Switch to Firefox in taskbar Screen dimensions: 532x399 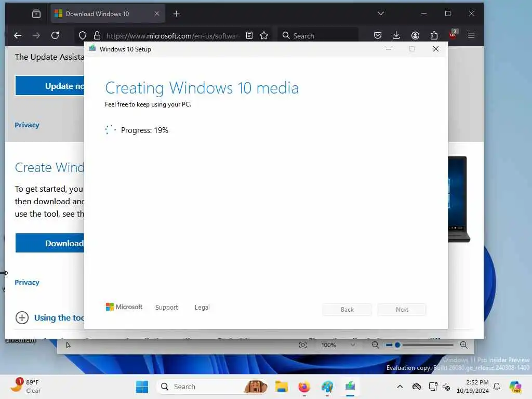click(x=304, y=387)
